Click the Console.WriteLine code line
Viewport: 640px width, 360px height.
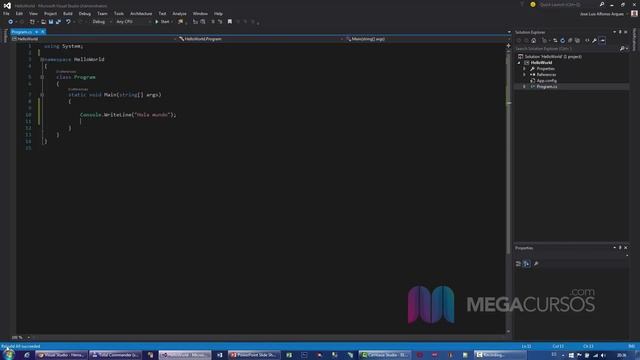pyautogui.click(x=128, y=115)
